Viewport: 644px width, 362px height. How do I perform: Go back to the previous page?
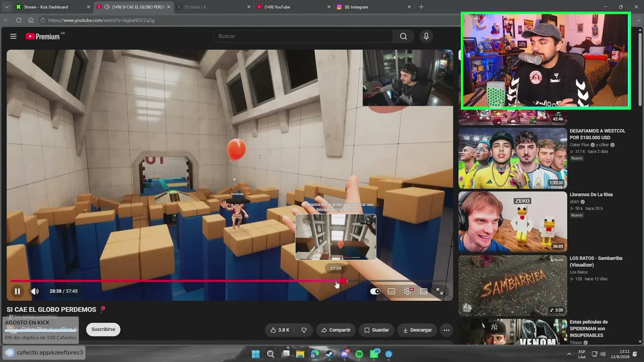pos(7,20)
